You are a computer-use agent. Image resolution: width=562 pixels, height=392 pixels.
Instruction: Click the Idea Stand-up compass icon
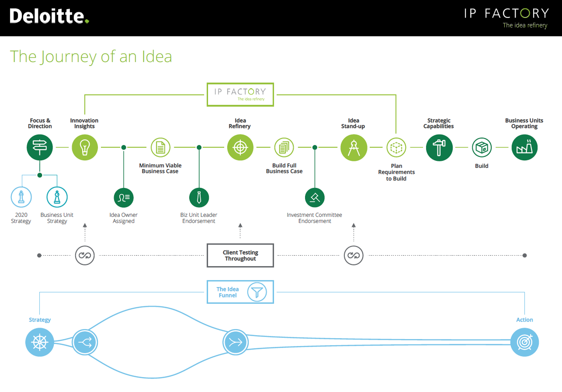pos(354,148)
